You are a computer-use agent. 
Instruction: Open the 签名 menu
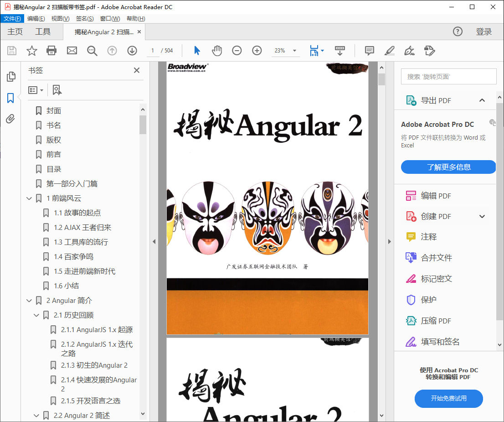coord(85,19)
